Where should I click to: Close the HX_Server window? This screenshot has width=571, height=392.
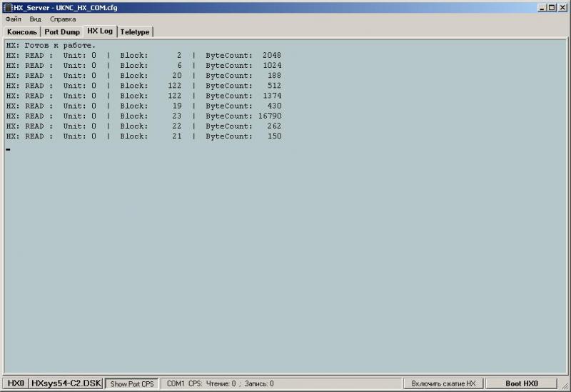(x=562, y=7)
